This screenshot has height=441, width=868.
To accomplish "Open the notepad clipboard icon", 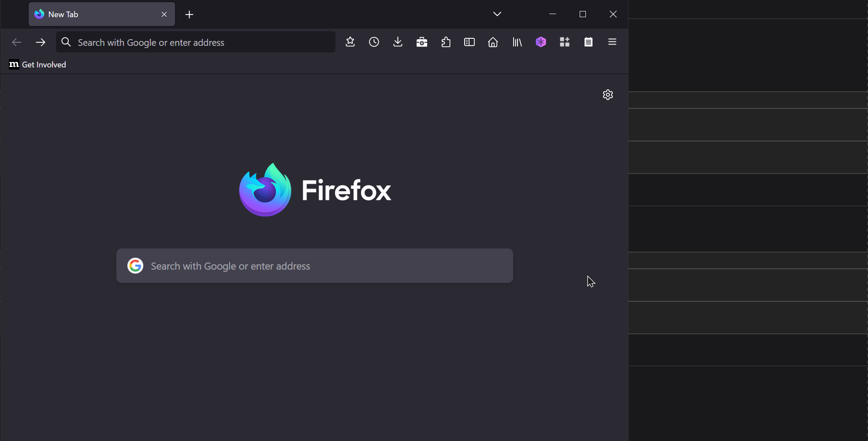I will (x=589, y=42).
